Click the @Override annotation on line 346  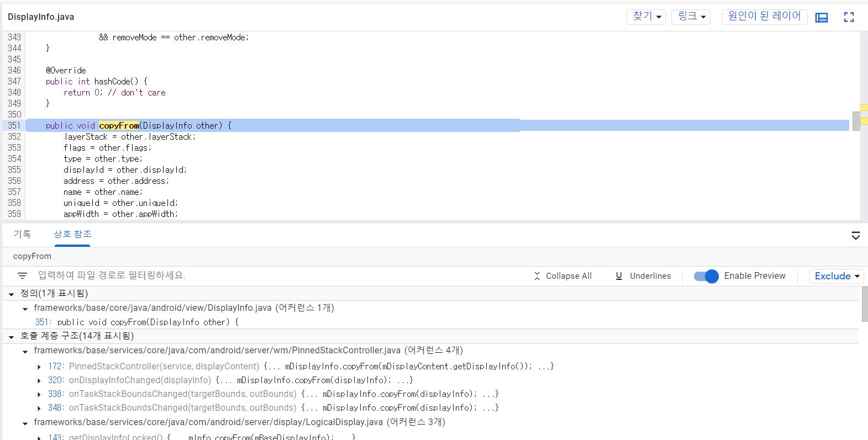[66, 71]
